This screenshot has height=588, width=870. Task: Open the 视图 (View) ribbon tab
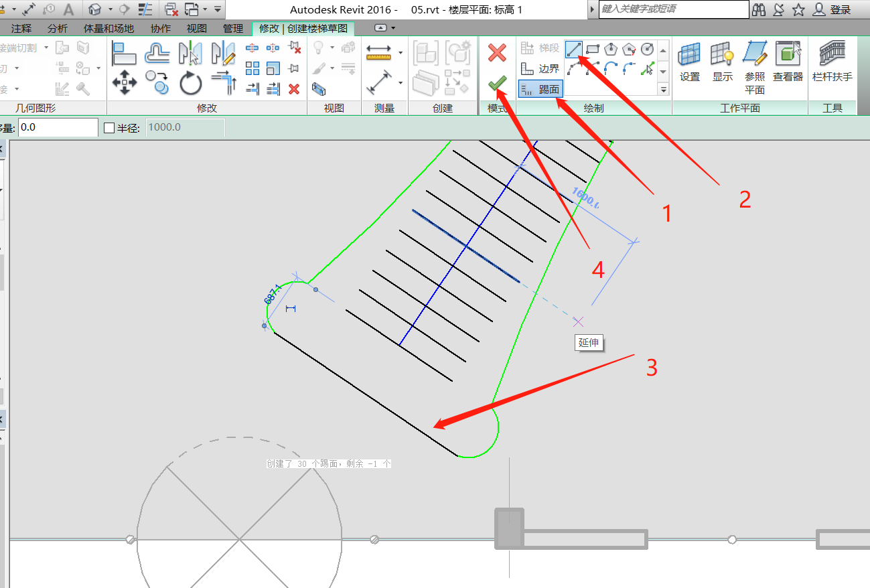[196, 29]
